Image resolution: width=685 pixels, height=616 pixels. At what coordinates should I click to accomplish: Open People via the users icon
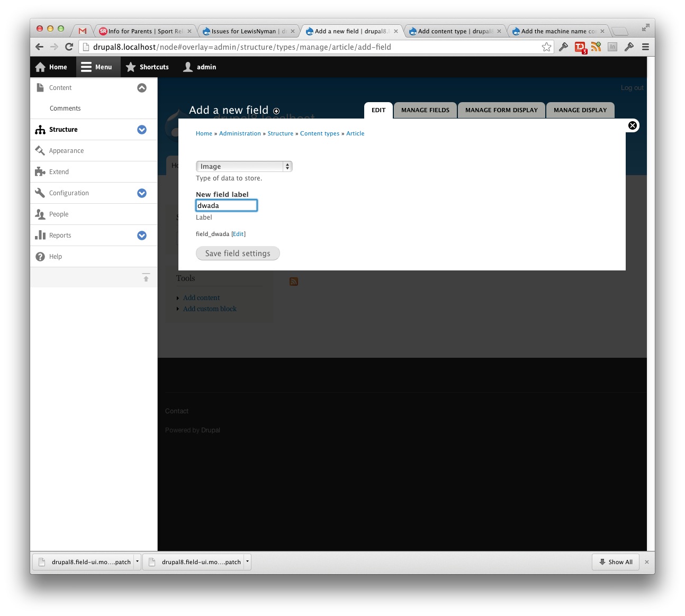pos(40,214)
